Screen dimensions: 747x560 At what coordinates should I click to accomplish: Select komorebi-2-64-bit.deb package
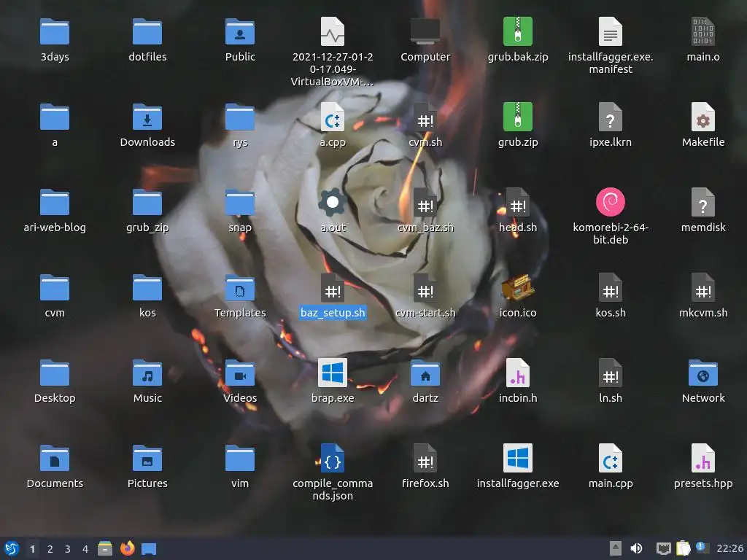pyautogui.click(x=611, y=203)
